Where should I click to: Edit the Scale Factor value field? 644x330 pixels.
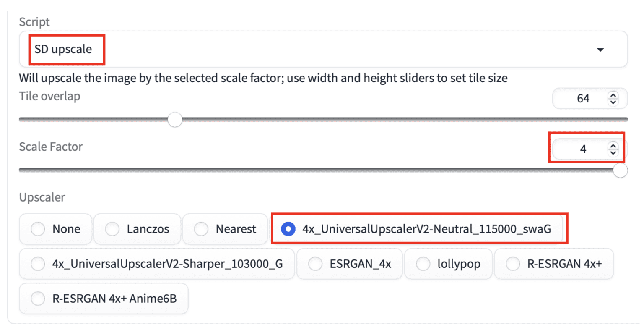point(583,149)
